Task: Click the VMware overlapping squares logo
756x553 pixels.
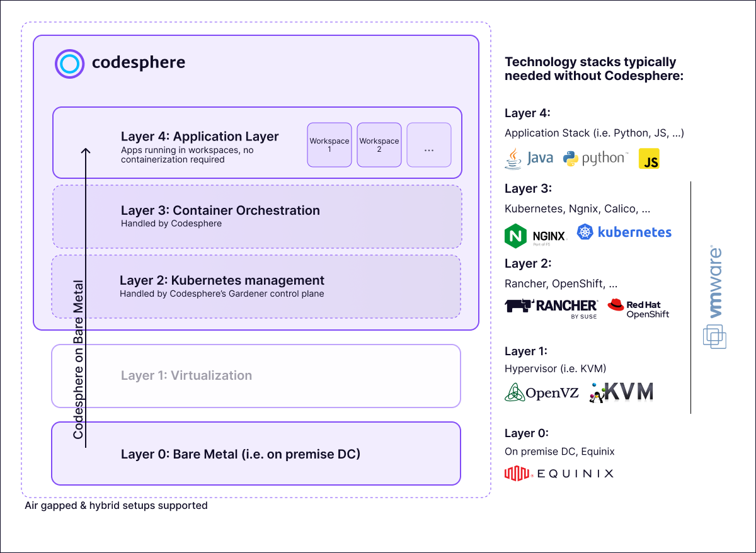Action: tap(714, 336)
